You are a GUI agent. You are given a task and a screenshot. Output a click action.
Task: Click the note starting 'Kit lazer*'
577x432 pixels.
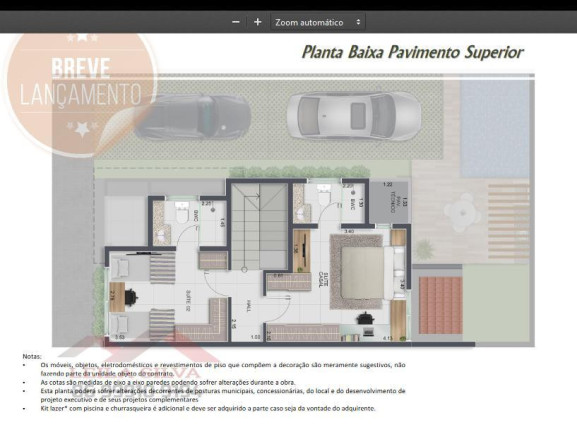tap(208, 408)
